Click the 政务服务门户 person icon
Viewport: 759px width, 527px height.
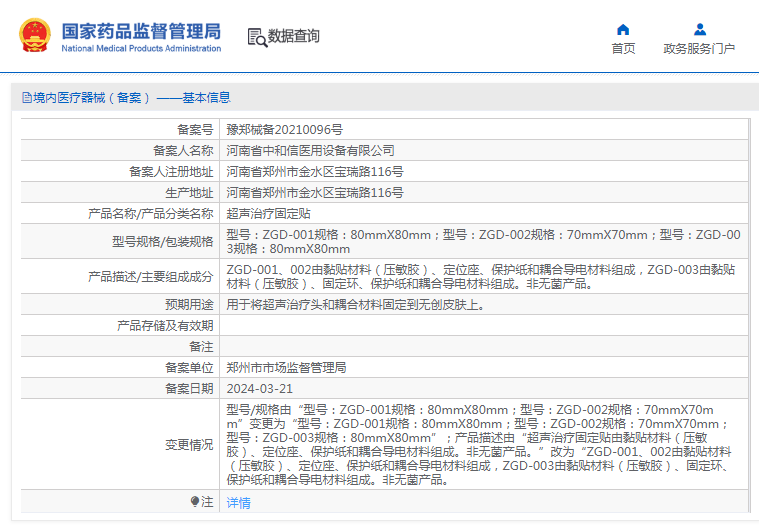tap(699, 30)
